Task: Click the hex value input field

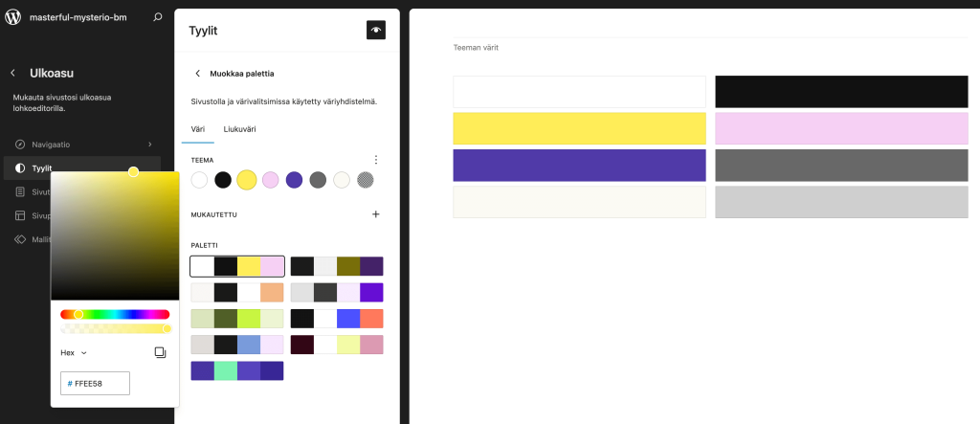Action: pyautogui.click(x=95, y=384)
